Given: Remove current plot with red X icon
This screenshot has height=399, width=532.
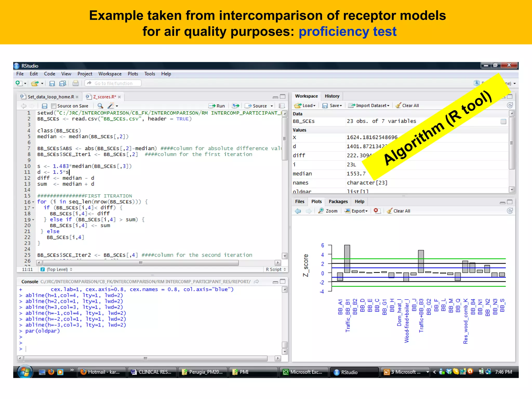Looking at the screenshot, I should click(376, 211).
